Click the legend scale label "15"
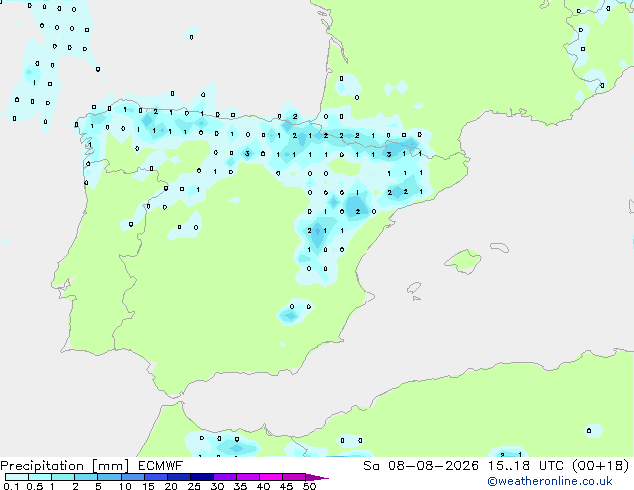Image resolution: width=634 pixels, height=490 pixels. click(x=148, y=486)
